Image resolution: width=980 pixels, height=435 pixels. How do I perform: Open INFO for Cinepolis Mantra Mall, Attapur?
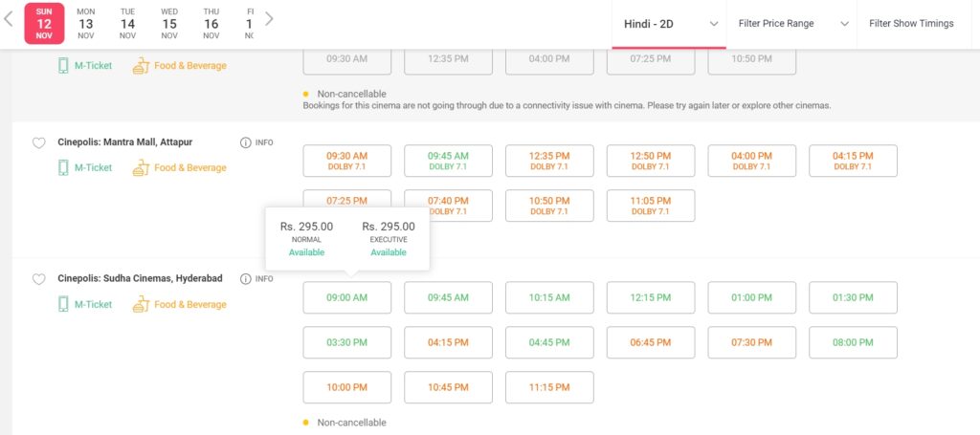point(256,142)
